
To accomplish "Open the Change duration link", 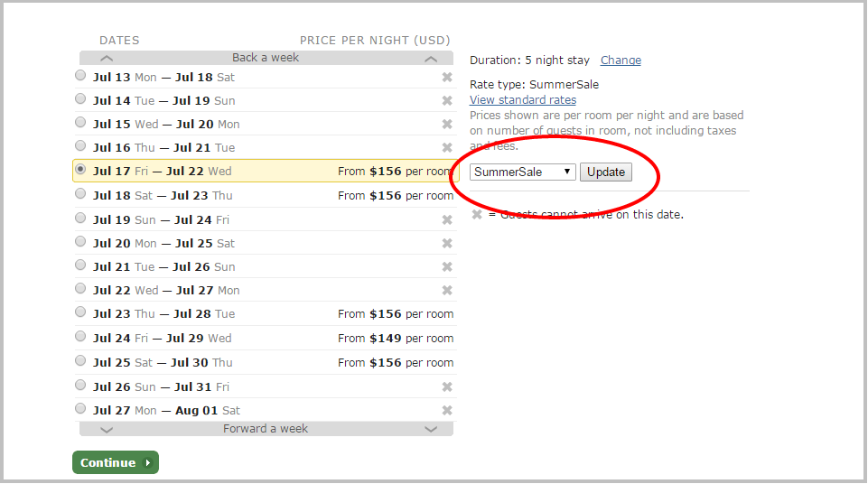I will (x=621, y=60).
